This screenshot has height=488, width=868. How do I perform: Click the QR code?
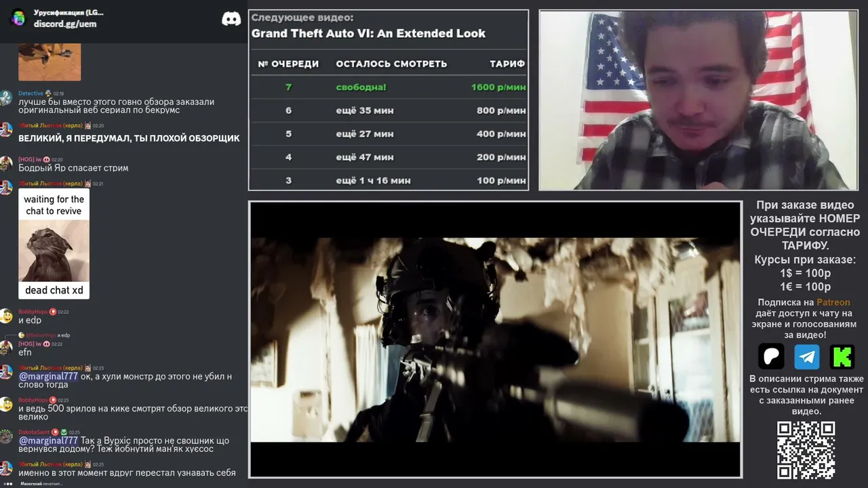[x=806, y=450]
